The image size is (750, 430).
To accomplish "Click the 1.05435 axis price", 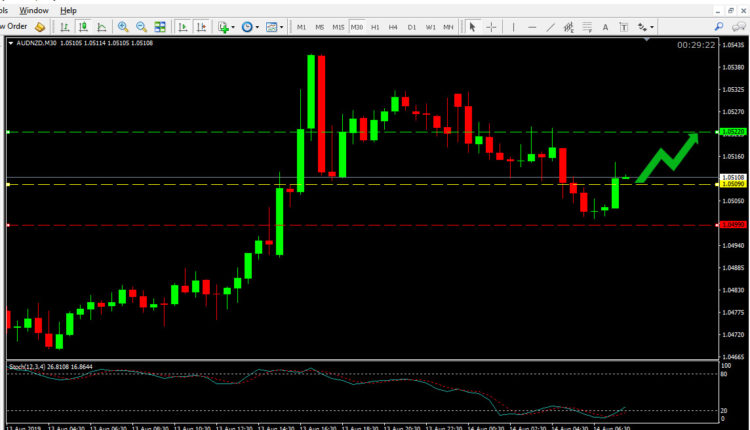I will (x=733, y=45).
